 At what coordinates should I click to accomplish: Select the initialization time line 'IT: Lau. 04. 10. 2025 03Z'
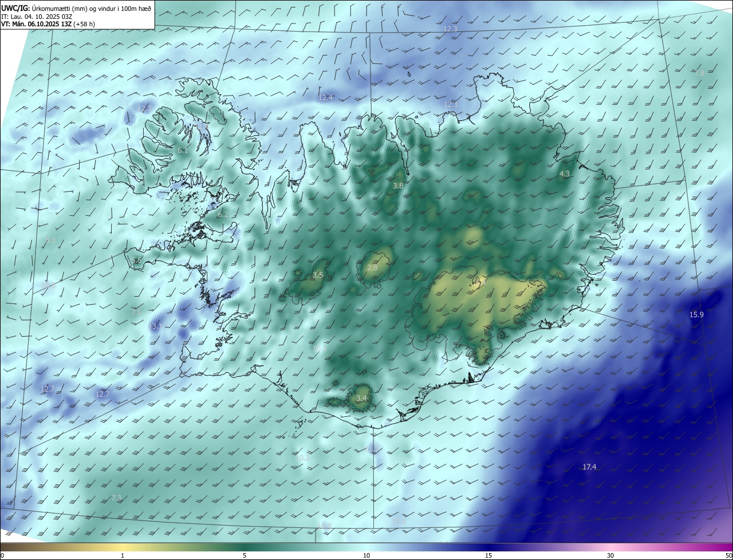[x=37, y=17]
